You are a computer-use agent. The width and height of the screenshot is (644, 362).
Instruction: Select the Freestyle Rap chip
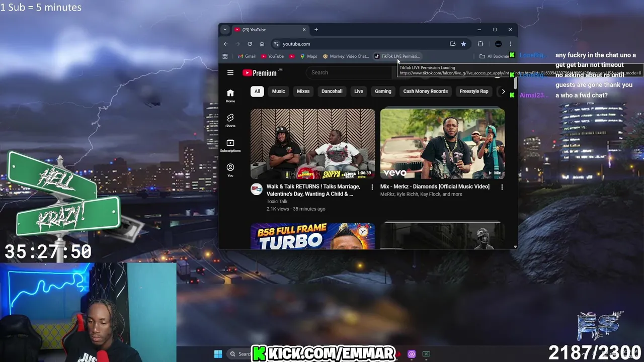(474, 92)
